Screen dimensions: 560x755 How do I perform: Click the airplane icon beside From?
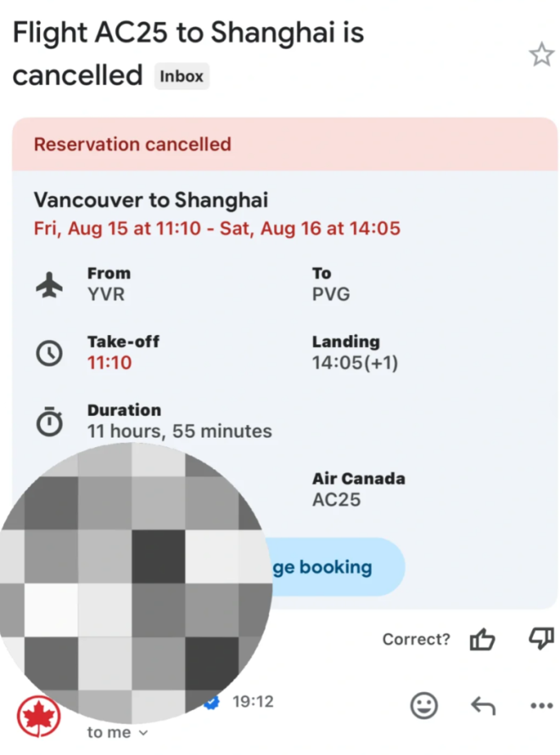49,286
